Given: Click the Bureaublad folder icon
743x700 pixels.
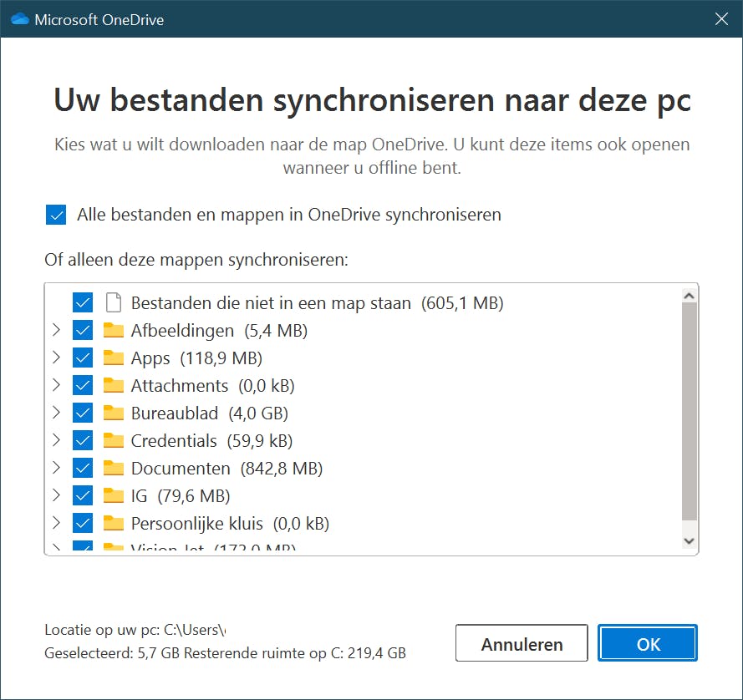Looking at the screenshot, I should (114, 413).
